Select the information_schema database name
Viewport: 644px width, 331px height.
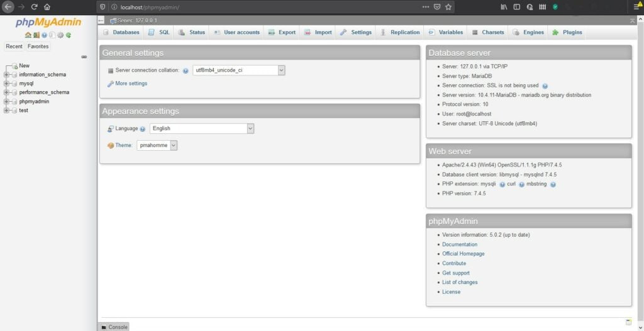[x=42, y=75]
